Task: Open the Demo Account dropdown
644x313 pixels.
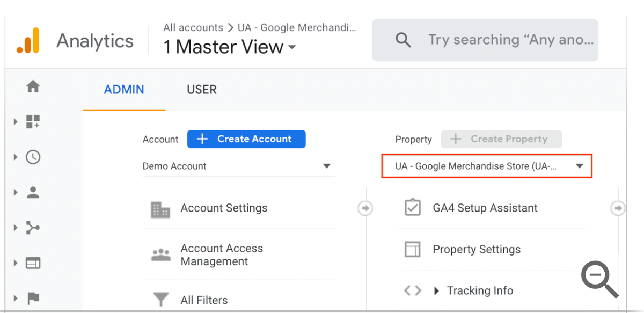Action: [x=238, y=166]
